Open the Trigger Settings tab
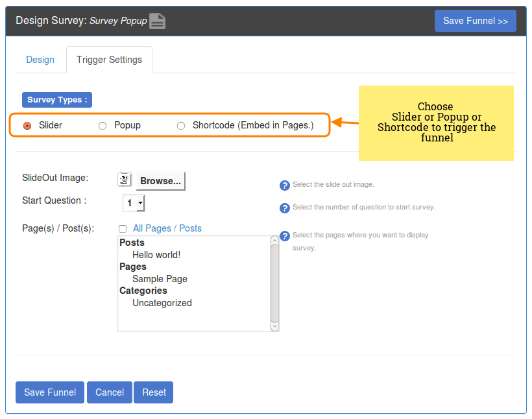Screen dimensions: 532x419 [x=109, y=59]
